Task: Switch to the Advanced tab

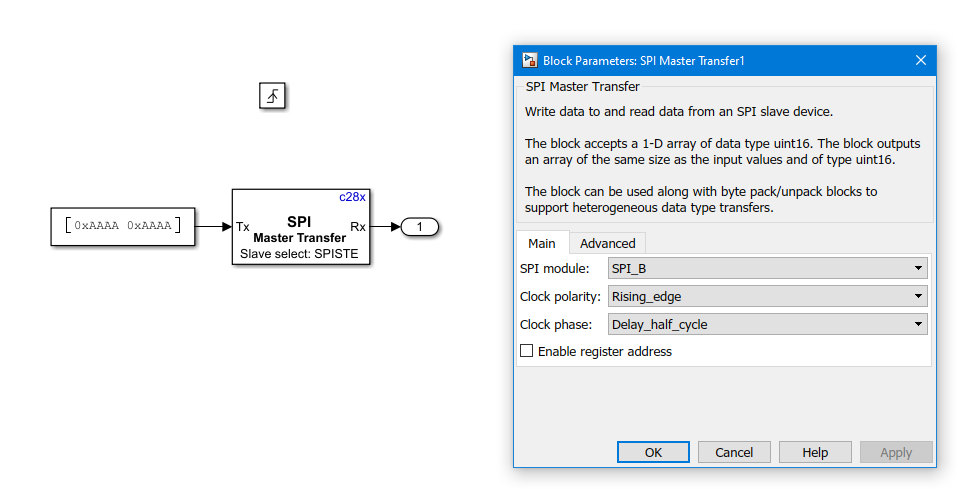Action: [607, 243]
